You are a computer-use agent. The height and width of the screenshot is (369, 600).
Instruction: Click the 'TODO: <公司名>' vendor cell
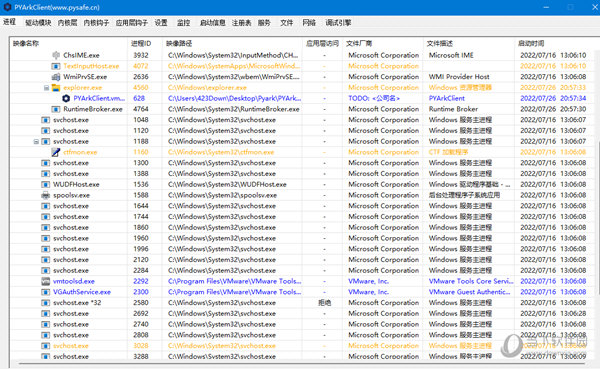374,98
